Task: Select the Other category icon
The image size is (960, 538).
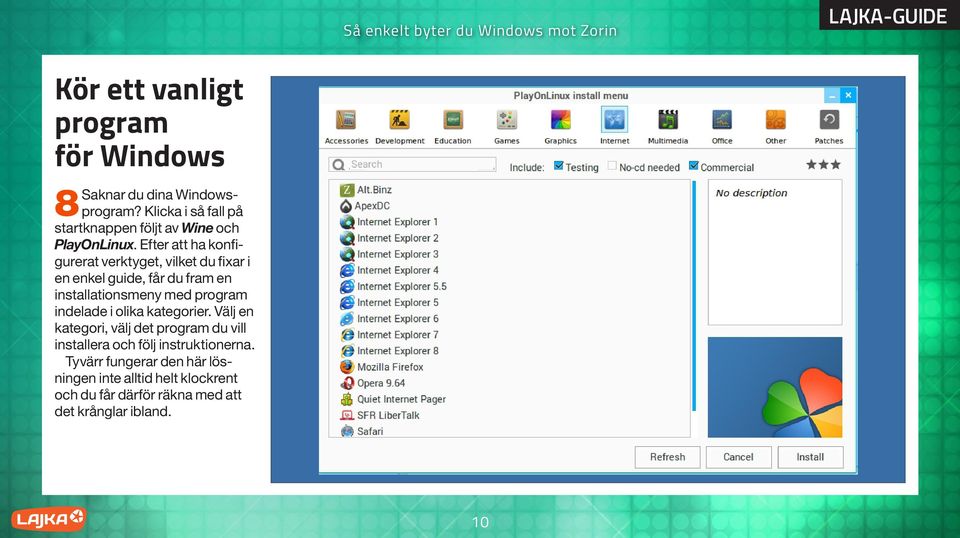Action: [776, 120]
